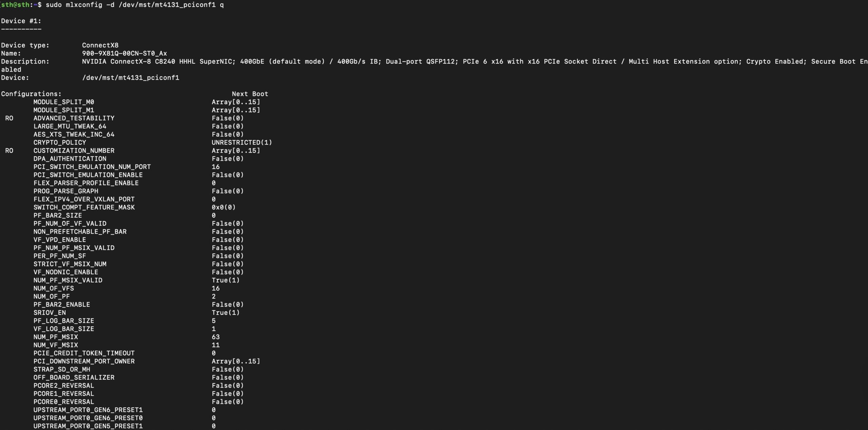Click the CUSTOMIZATION_NUMBER parameter name
Viewport: 868px width, 430px height.
click(74, 151)
